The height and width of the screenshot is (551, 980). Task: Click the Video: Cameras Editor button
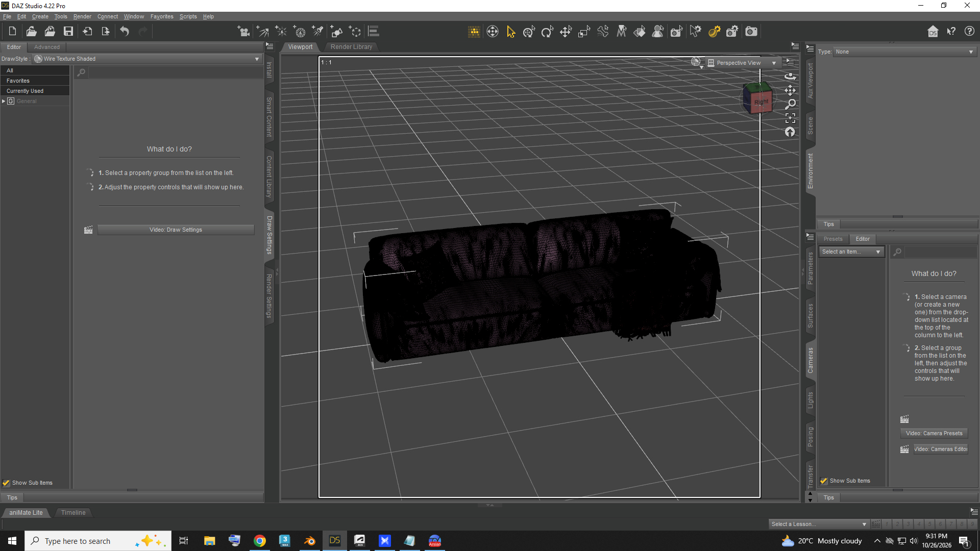[940, 449]
